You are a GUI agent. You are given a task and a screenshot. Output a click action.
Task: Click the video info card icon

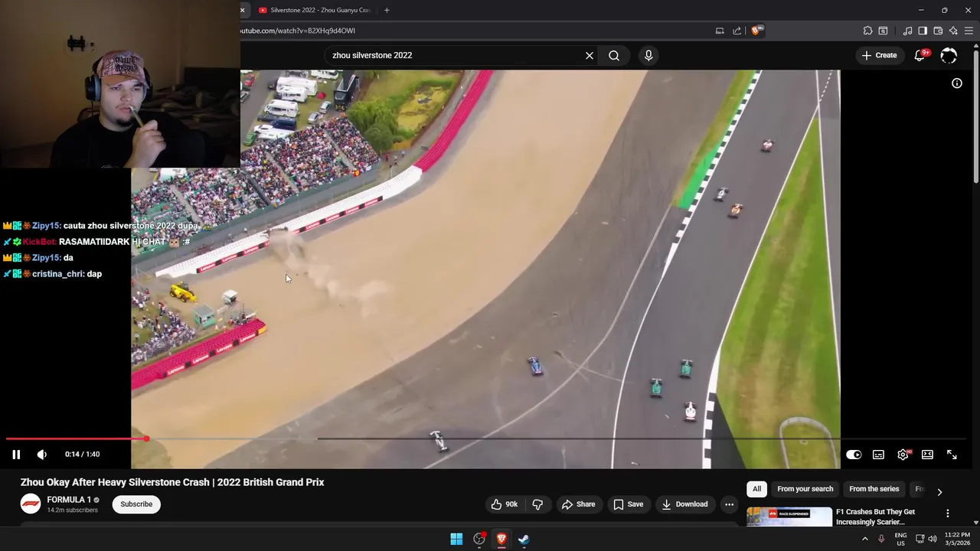957,83
